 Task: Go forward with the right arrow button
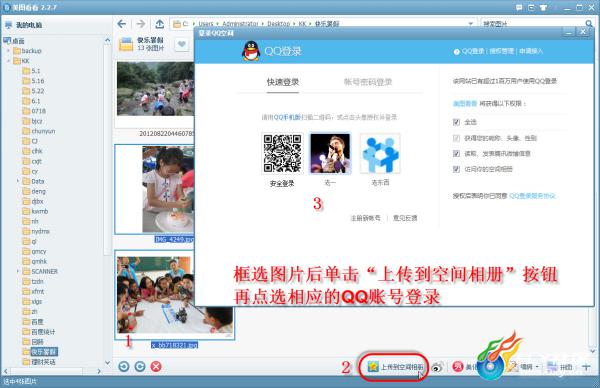coord(141,24)
